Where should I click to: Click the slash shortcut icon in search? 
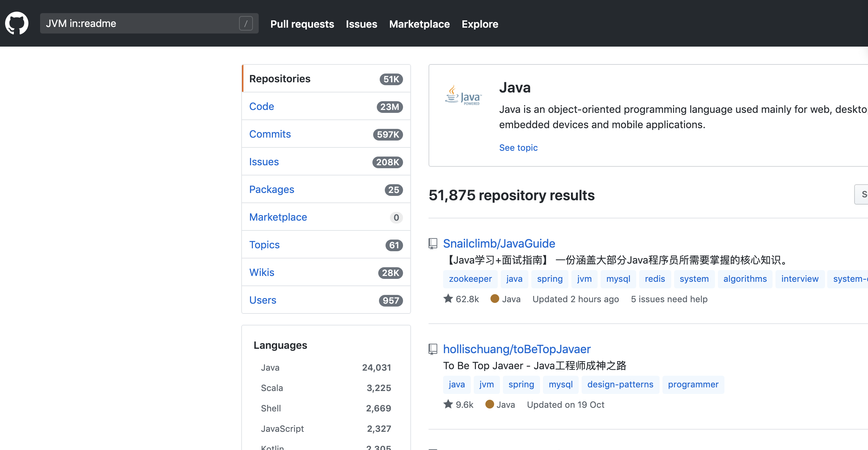[246, 24]
